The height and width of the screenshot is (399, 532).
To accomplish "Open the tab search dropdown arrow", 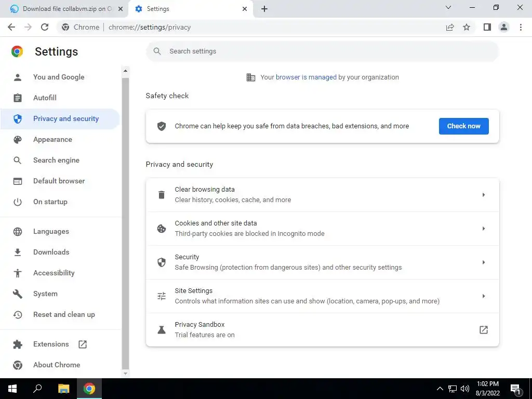I will click(x=448, y=7).
